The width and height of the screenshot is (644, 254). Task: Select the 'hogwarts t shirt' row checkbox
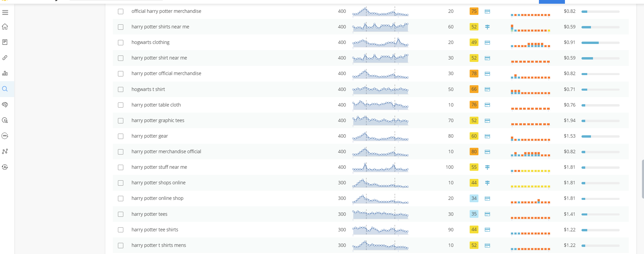point(121,90)
